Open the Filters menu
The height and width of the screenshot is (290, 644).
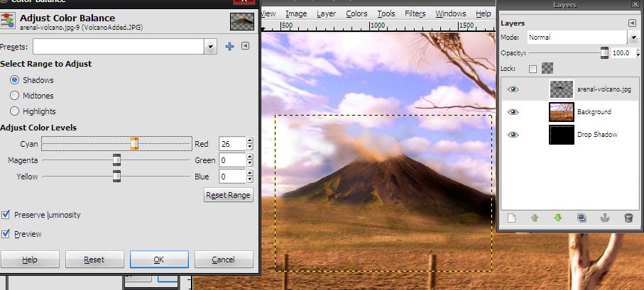pos(415,13)
